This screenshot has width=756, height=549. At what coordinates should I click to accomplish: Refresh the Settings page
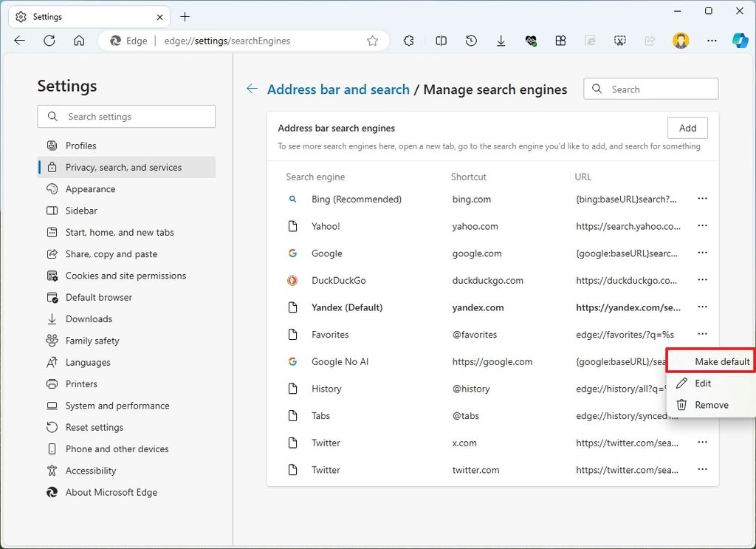click(x=49, y=41)
